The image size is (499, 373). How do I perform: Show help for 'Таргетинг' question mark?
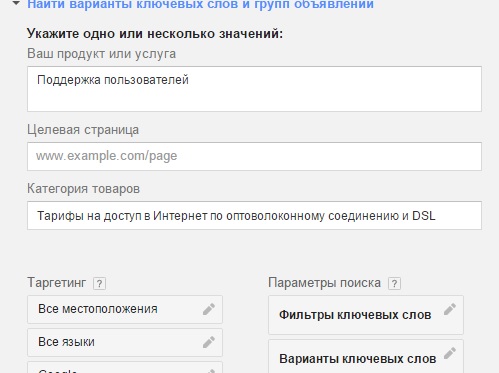[99, 284]
